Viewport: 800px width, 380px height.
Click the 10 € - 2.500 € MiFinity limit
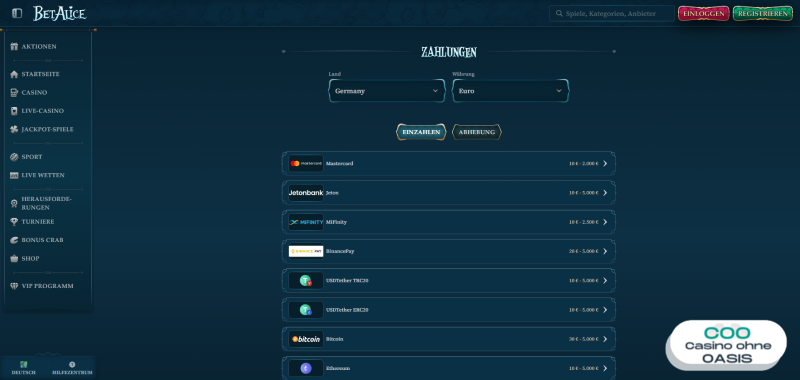point(584,222)
